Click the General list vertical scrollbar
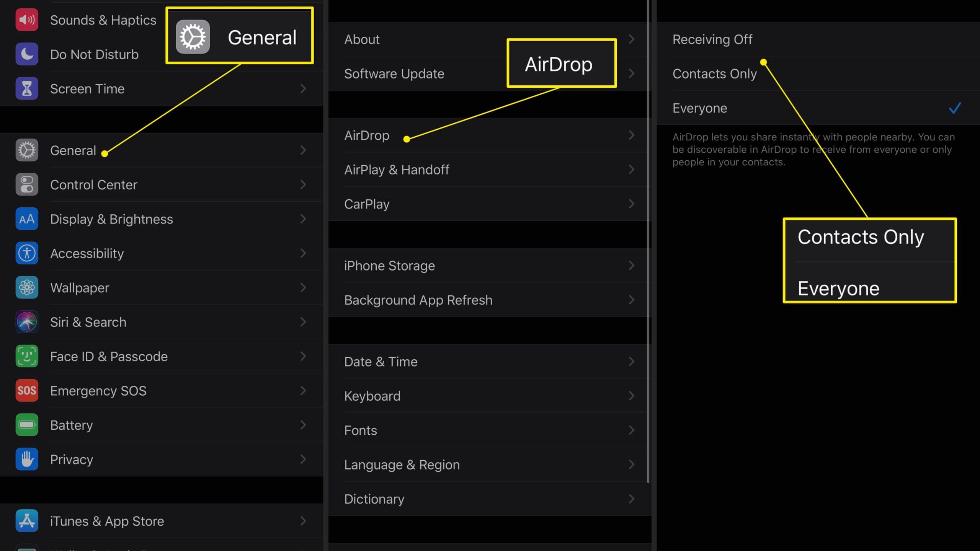This screenshot has width=980, height=551. tap(648, 241)
